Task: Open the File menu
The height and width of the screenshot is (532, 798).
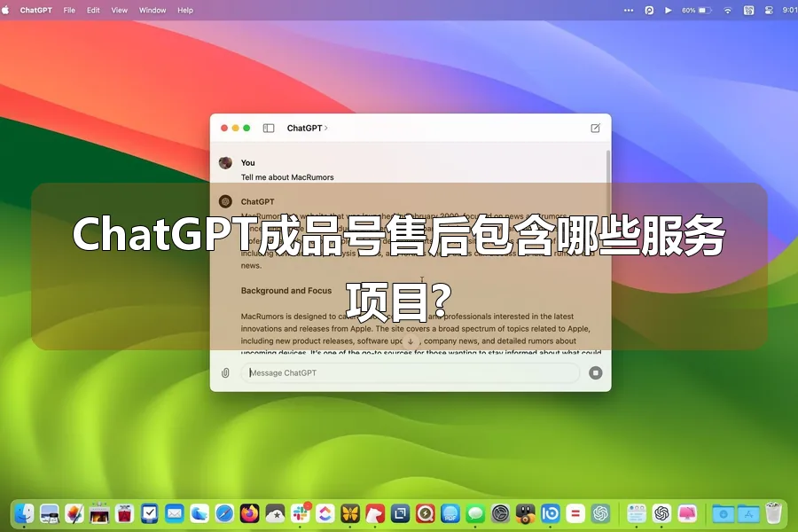Action: [x=69, y=10]
